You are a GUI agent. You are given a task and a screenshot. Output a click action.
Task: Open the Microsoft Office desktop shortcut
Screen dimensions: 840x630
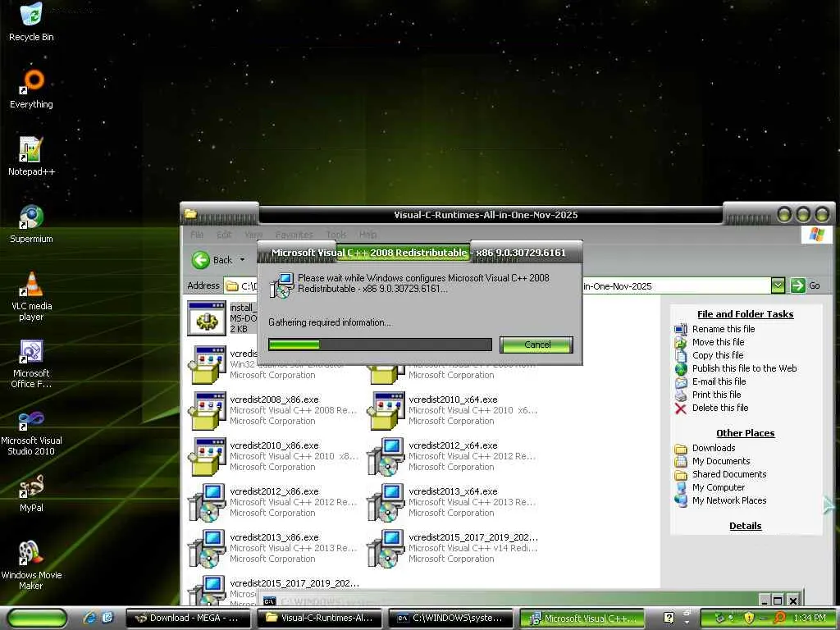(x=31, y=363)
